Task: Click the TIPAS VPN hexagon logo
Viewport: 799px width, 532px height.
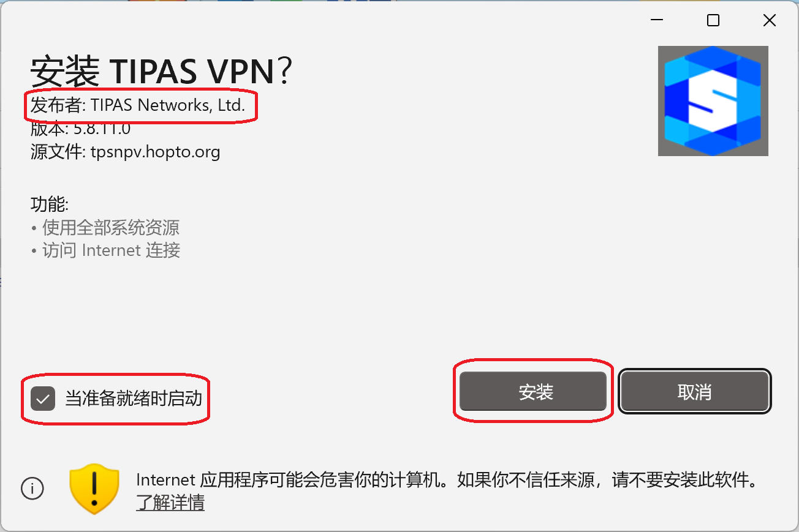Action: pyautogui.click(x=713, y=101)
